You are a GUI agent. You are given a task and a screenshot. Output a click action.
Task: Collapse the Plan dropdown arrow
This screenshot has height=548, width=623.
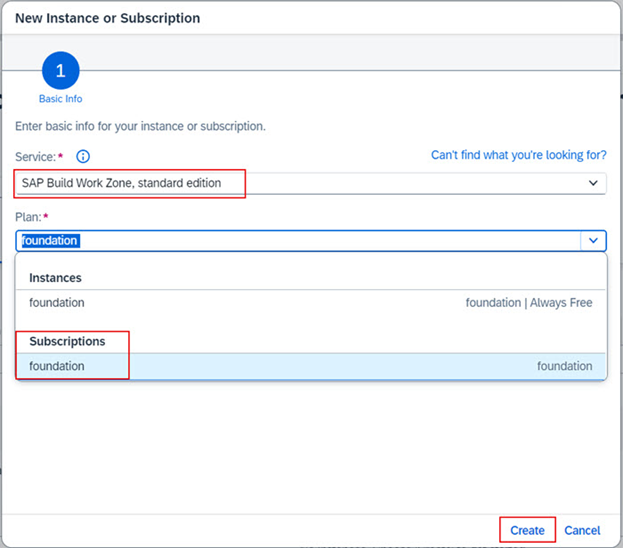point(593,240)
